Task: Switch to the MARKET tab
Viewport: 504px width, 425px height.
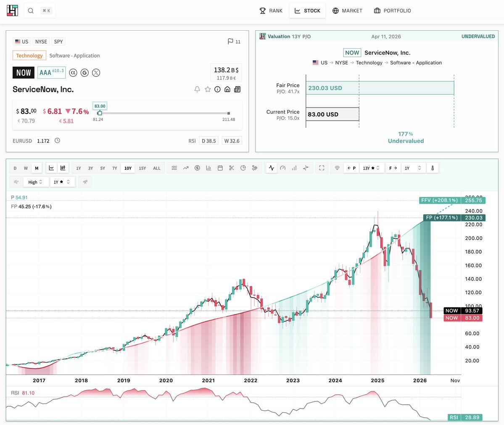Action: 347,11
